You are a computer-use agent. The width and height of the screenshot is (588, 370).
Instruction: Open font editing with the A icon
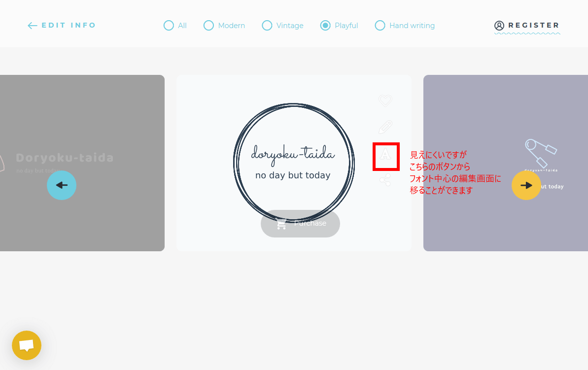(385, 155)
